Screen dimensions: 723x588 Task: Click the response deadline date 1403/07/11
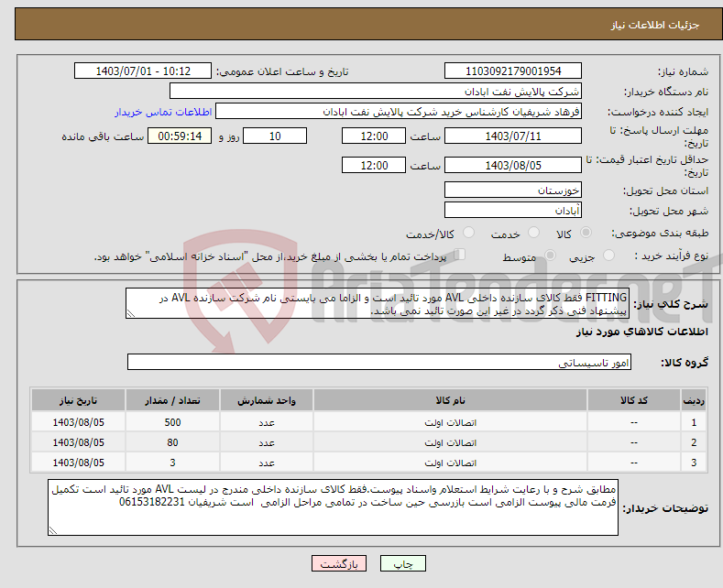pyautogui.click(x=513, y=136)
